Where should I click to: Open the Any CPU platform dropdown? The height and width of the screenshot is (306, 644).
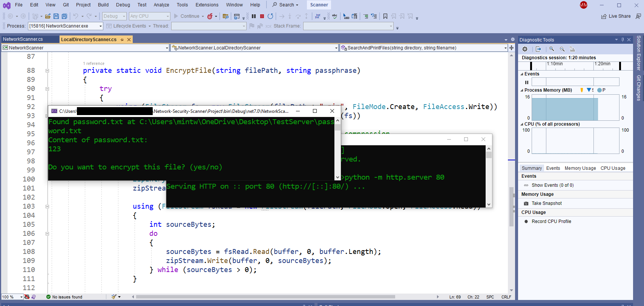[150, 16]
